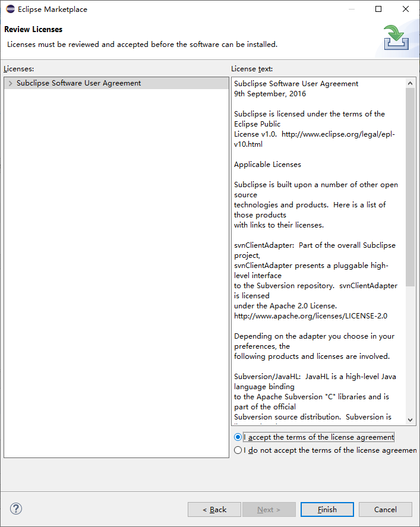Click license text scrollbar up arrow
Screen dimensions: 420x527
tap(410, 83)
